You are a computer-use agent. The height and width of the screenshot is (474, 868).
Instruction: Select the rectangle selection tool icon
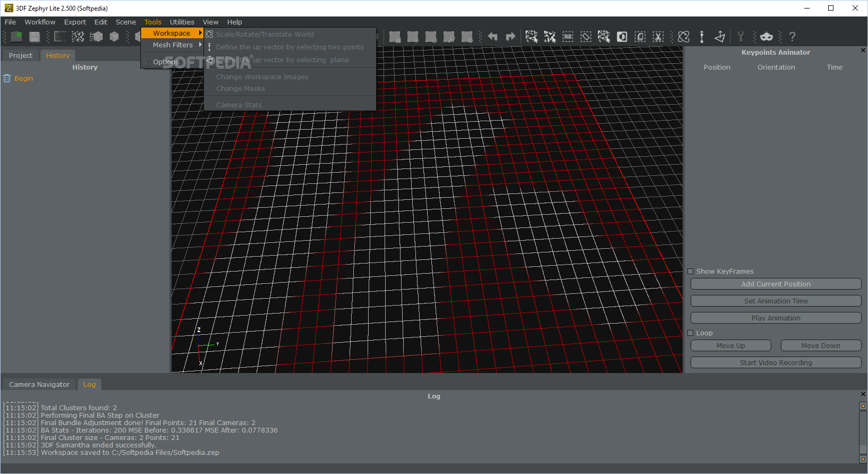(532, 37)
